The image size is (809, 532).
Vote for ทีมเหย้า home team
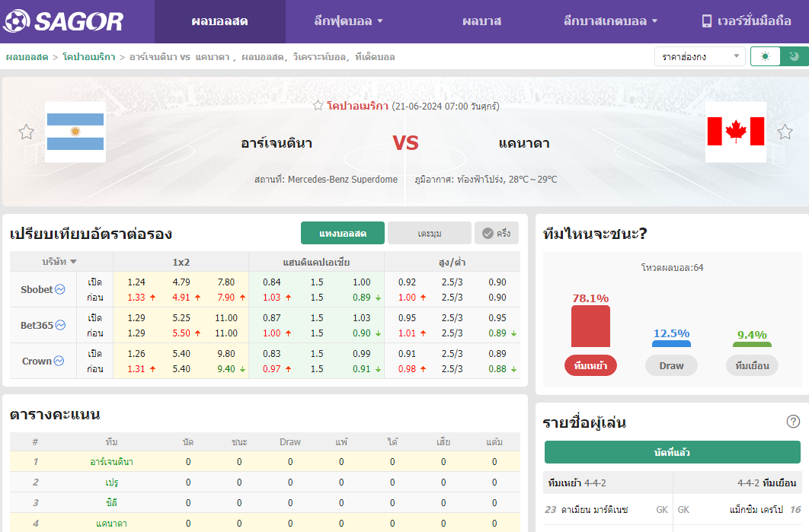point(591,365)
